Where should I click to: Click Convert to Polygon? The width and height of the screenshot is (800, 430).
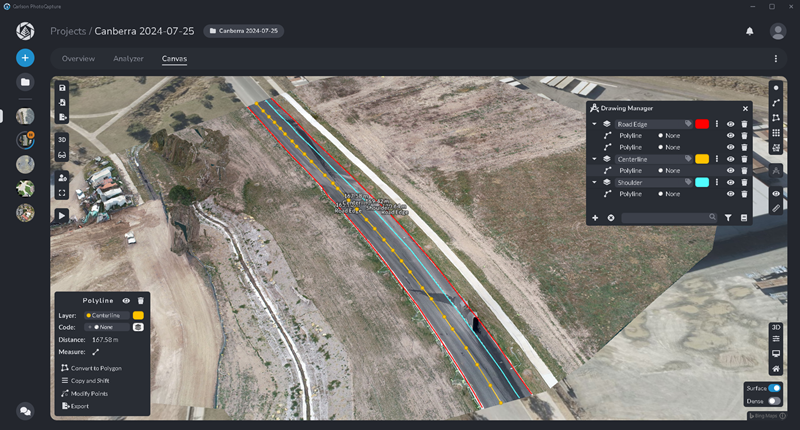96,368
